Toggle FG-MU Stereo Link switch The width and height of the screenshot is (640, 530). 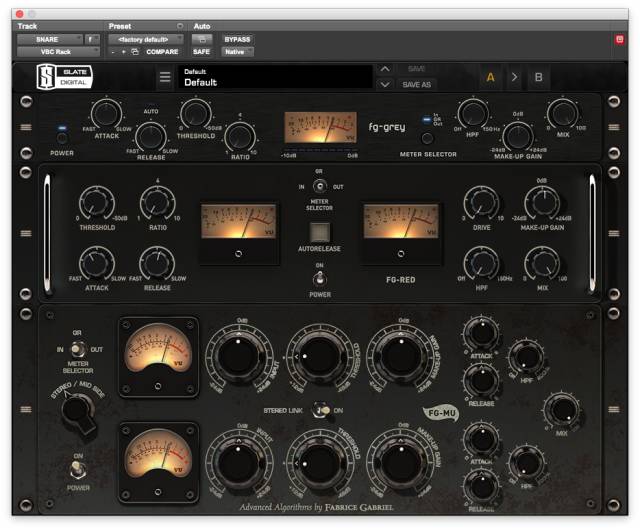point(322,410)
